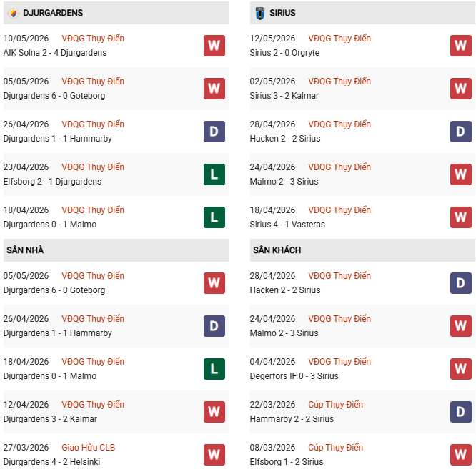Select the D badge for Hammarby 2-2 Sirius
The width and height of the screenshot is (476, 472).
point(461,412)
